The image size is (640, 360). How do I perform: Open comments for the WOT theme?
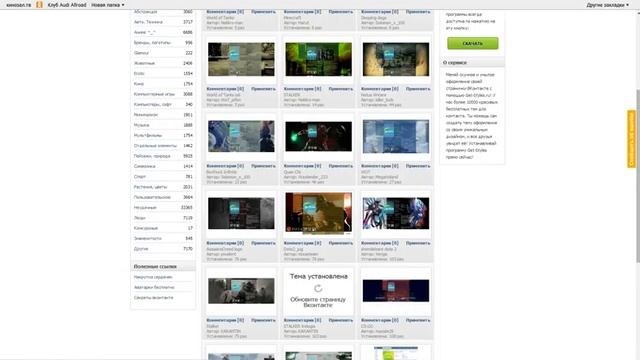[x=380, y=166]
